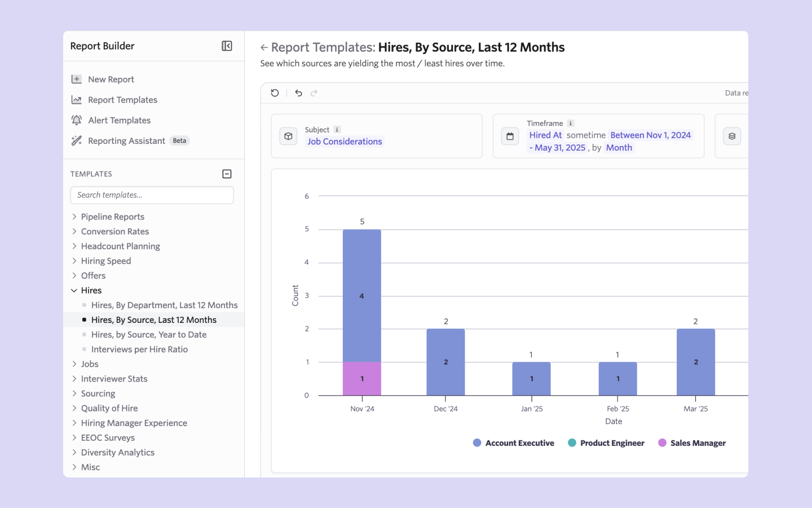812x508 pixels.
Task: Collapse all templates with minus box icon
Action: [x=227, y=174]
